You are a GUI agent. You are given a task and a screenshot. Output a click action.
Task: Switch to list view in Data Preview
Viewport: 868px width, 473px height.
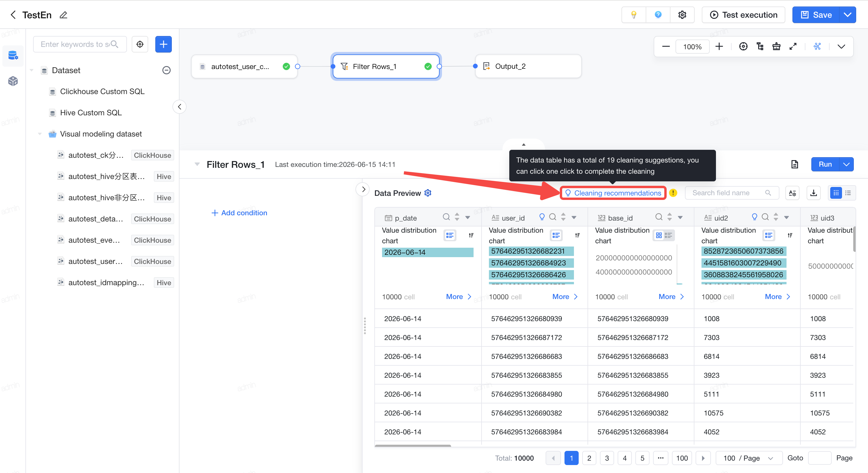[x=849, y=193]
